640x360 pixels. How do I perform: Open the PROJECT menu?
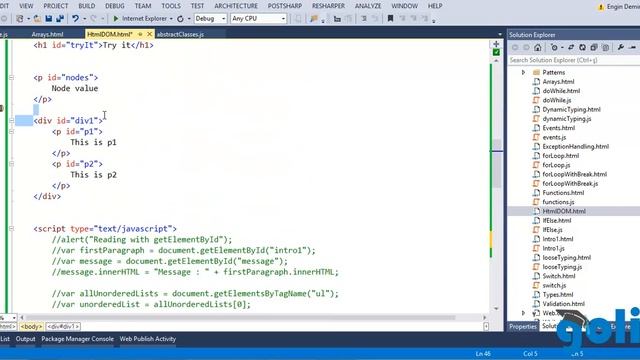point(56,6)
